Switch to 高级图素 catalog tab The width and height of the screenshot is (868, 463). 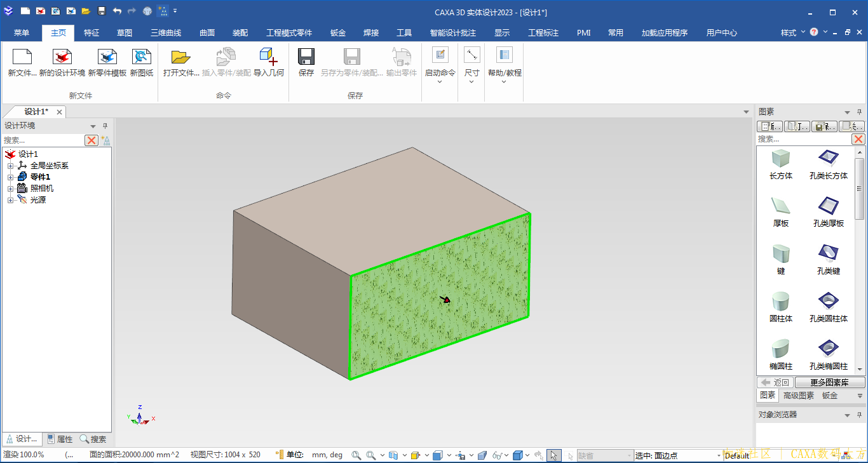click(798, 395)
